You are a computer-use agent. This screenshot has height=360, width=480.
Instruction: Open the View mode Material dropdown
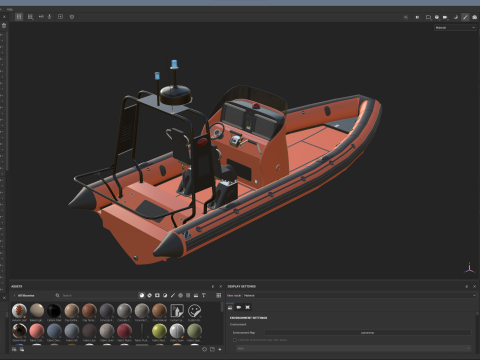pos(360,295)
